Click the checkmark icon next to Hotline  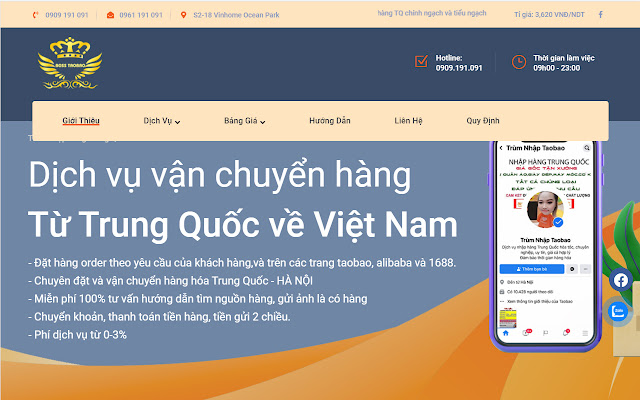click(421, 62)
